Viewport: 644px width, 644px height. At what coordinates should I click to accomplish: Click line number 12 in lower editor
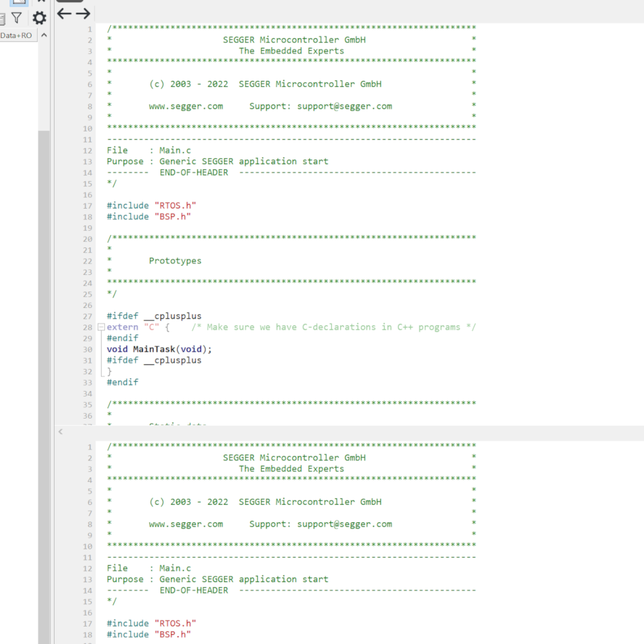click(87, 568)
